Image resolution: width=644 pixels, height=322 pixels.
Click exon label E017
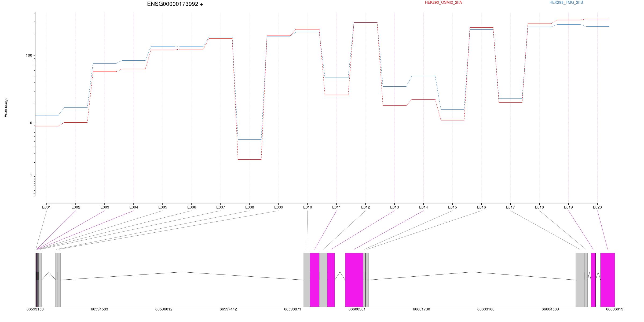(x=510, y=207)
